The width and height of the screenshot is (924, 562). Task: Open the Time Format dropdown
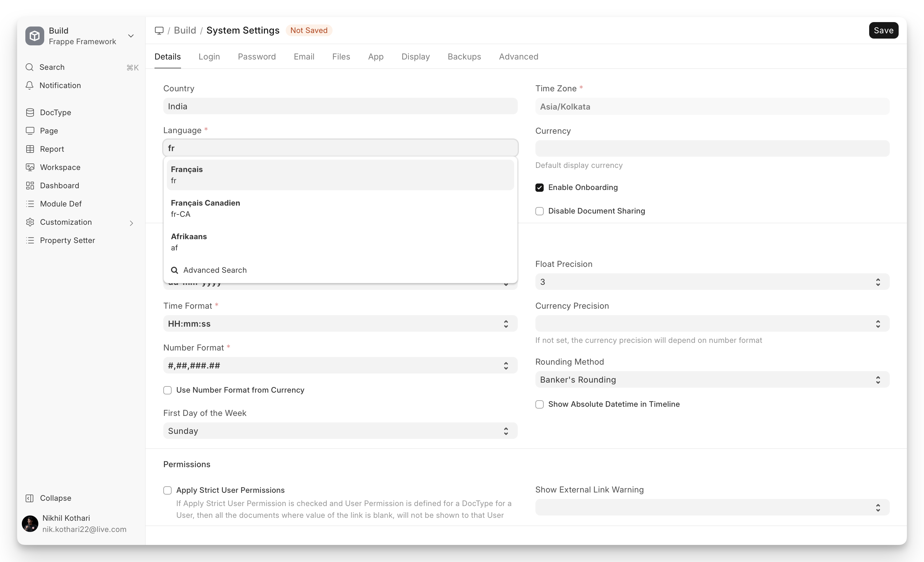click(340, 324)
